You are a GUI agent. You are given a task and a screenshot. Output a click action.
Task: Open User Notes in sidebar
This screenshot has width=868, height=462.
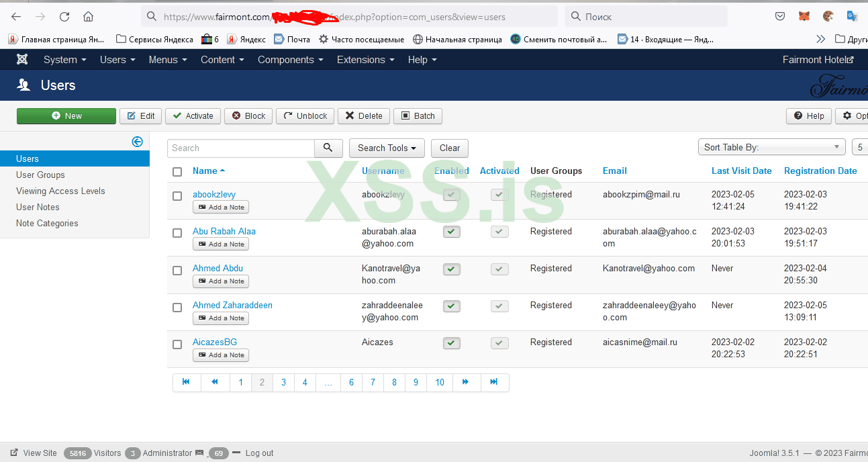tap(38, 207)
